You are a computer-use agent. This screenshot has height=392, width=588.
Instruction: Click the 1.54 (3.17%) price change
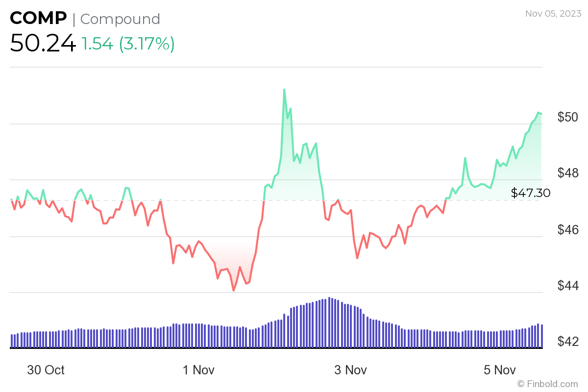coord(128,44)
